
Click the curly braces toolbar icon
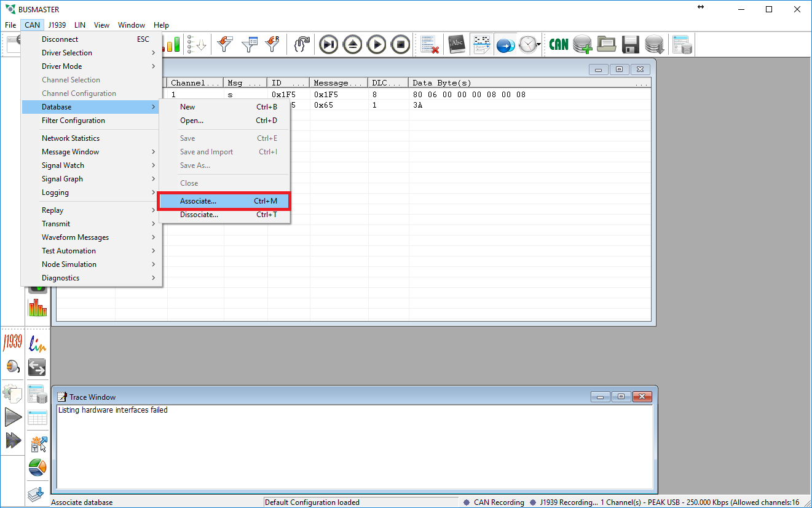click(x=302, y=44)
